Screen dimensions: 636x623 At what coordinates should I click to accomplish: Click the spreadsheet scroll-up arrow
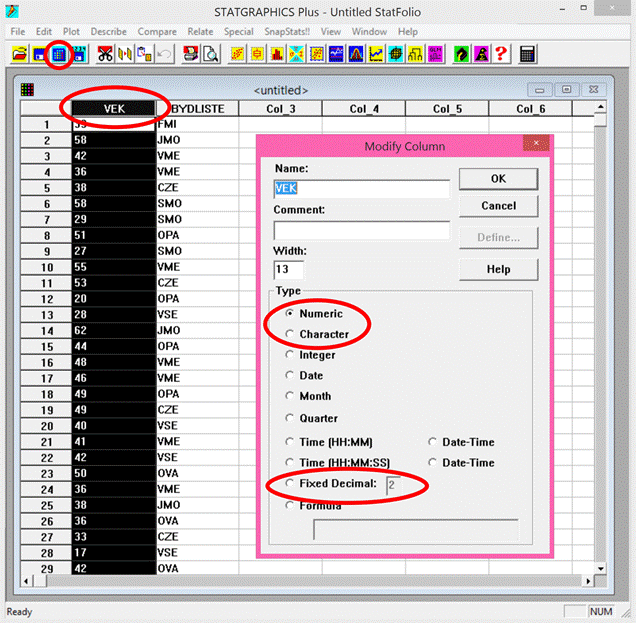point(600,107)
